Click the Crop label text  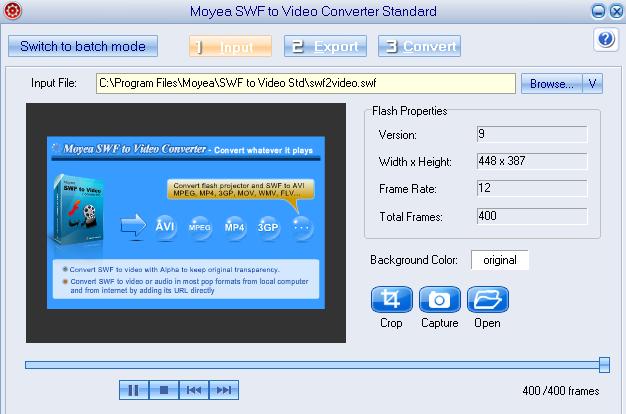coord(391,323)
